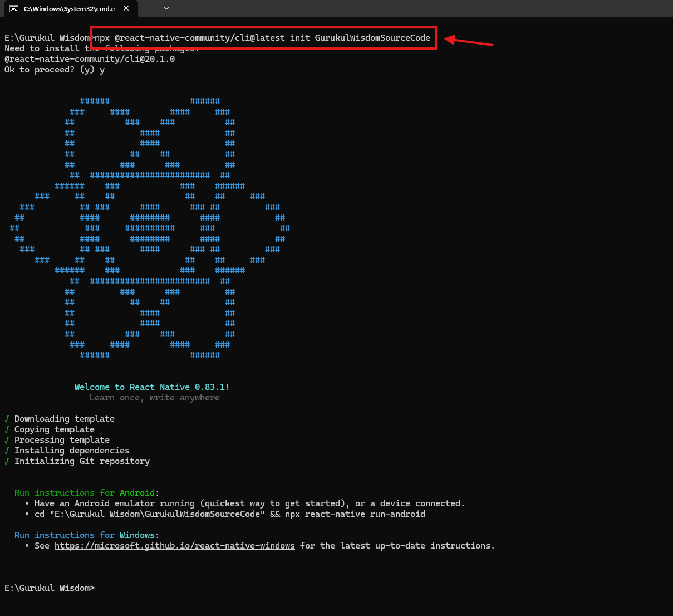Click the checkmark beside Copying template

pos(7,429)
